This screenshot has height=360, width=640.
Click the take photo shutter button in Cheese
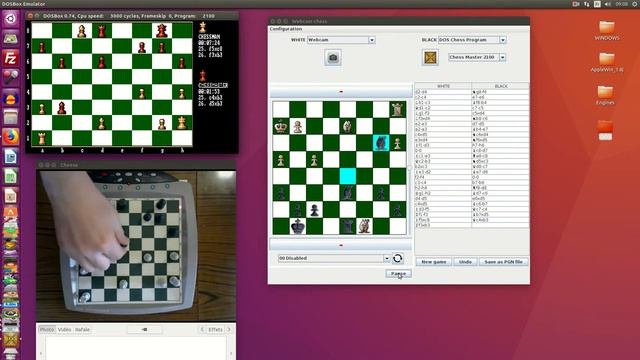pos(144,329)
